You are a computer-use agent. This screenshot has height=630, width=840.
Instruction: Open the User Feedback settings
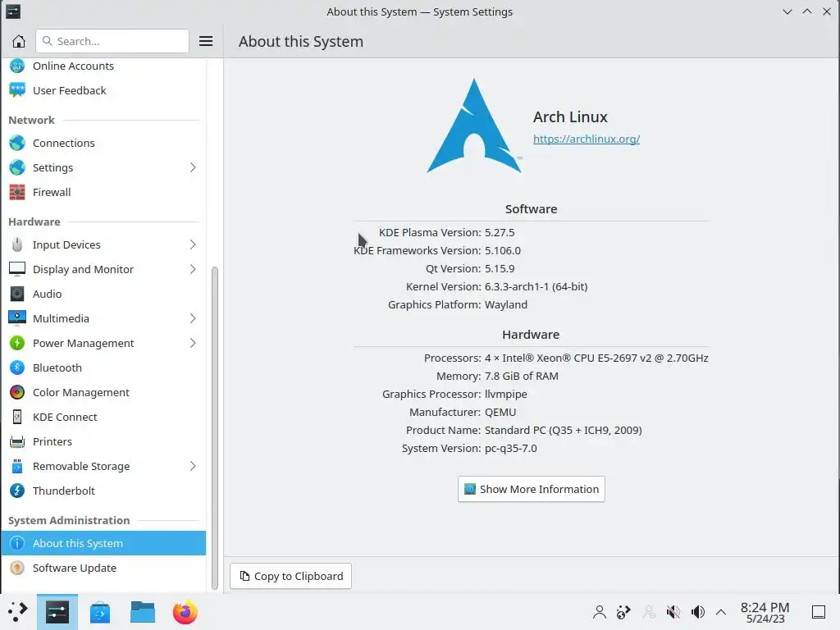click(103, 90)
